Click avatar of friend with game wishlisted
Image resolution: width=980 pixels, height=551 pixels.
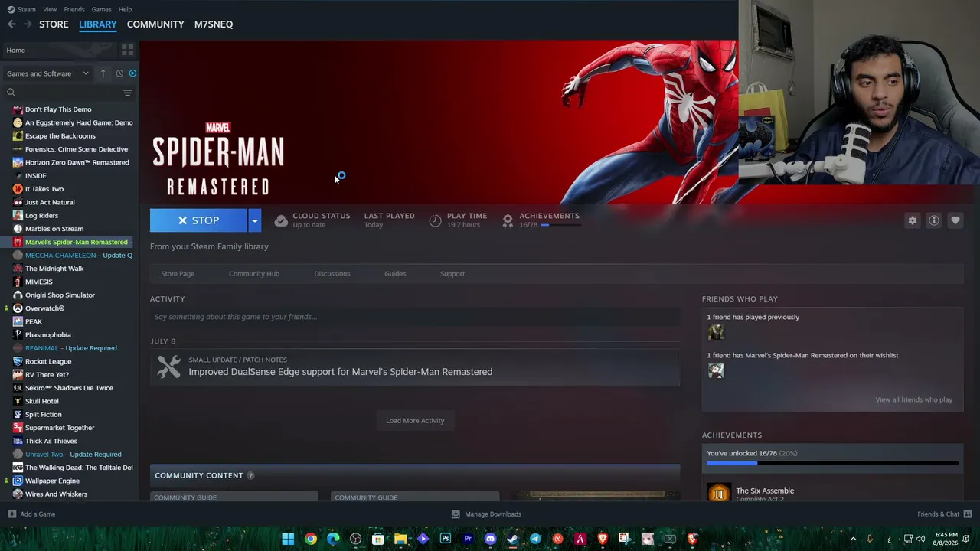[716, 370]
